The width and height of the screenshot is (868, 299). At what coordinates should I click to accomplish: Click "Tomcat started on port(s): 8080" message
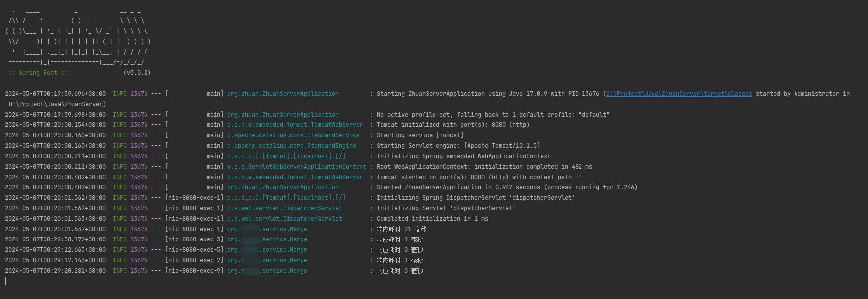[x=479, y=177]
